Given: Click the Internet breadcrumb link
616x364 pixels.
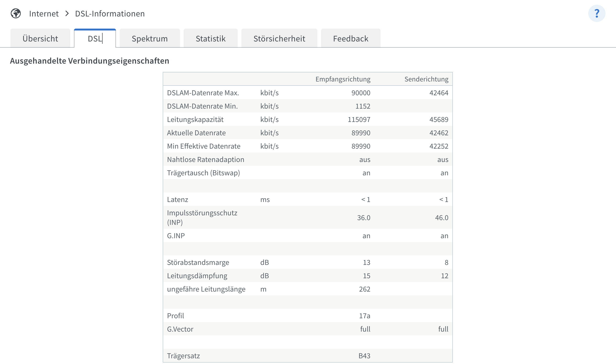Looking at the screenshot, I should pyautogui.click(x=44, y=14).
